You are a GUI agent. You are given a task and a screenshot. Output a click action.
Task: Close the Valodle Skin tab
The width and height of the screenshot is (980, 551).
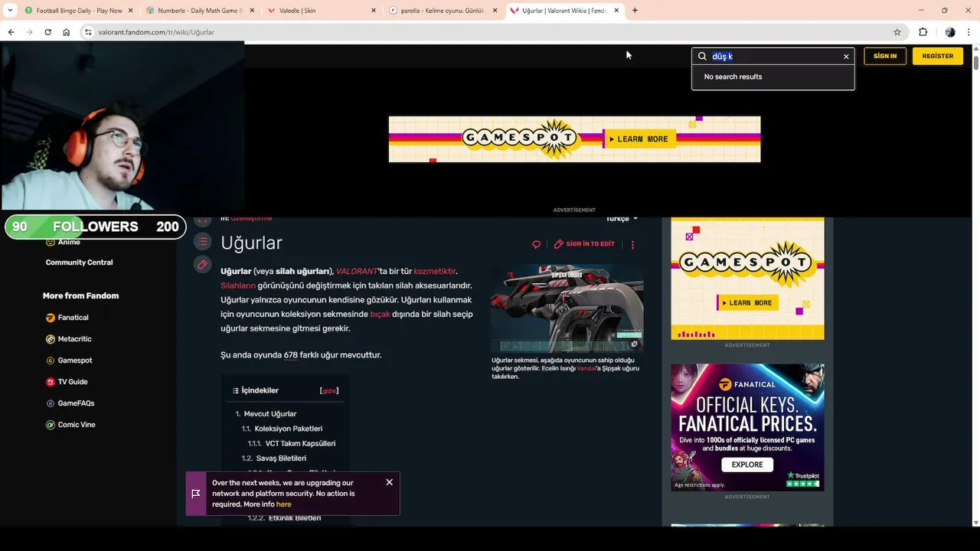374,11
